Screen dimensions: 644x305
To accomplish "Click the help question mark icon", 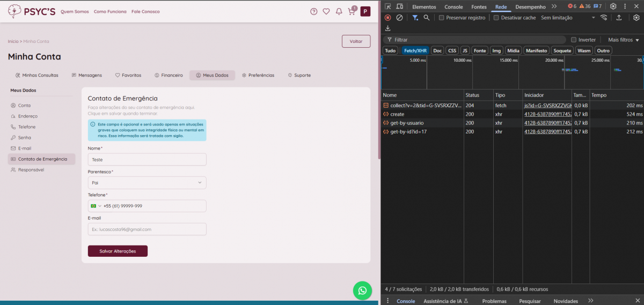I will [x=314, y=11].
